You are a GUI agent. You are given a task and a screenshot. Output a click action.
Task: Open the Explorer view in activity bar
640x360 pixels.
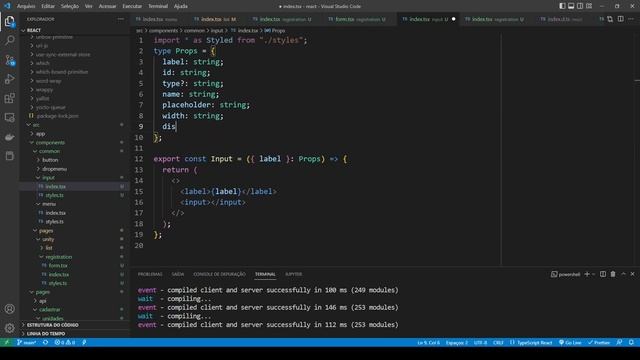10,21
